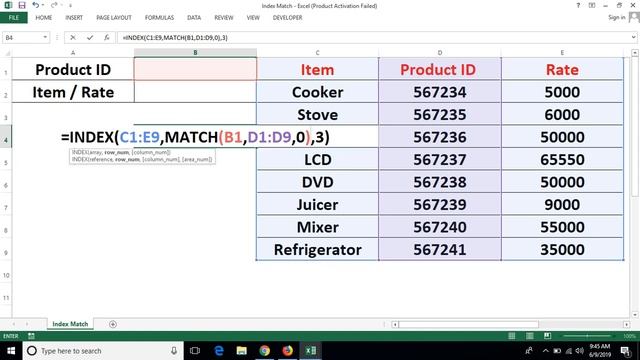Open the FILE tab
The image size is (640, 360).
click(x=13, y=18)
